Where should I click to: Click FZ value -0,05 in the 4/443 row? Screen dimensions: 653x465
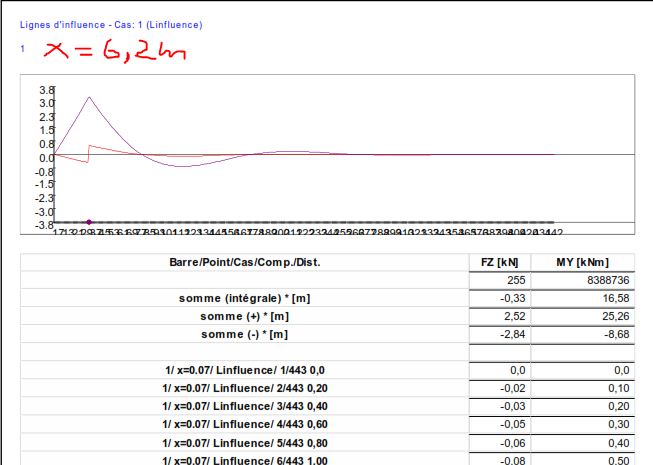[x=499, y=424]
